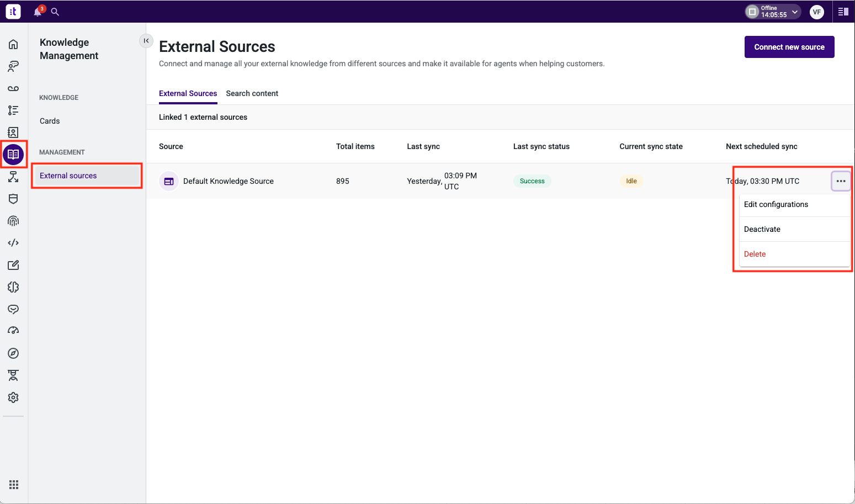
Task: Open the settings gear sidebar icon
Action: (x=13, y=397)
